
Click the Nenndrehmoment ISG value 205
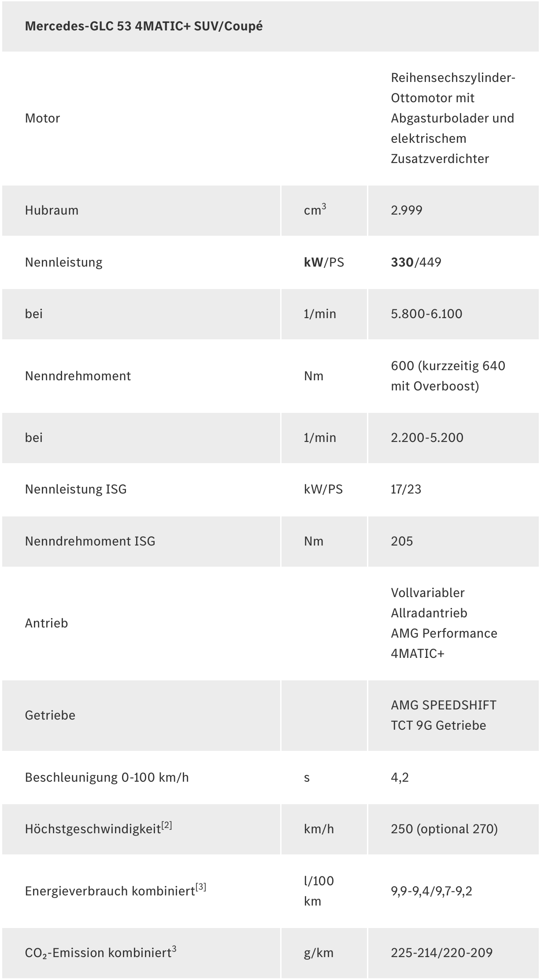click(402, 541)
